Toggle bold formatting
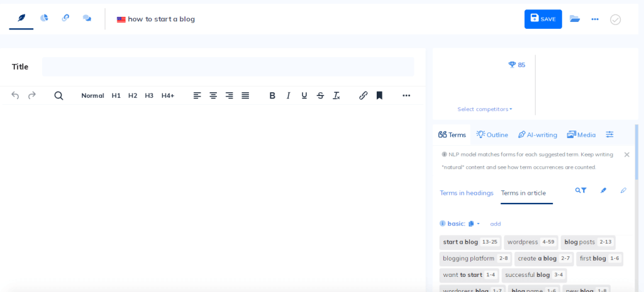The width and height of the screenshot is (644, 292). point(272,95)
